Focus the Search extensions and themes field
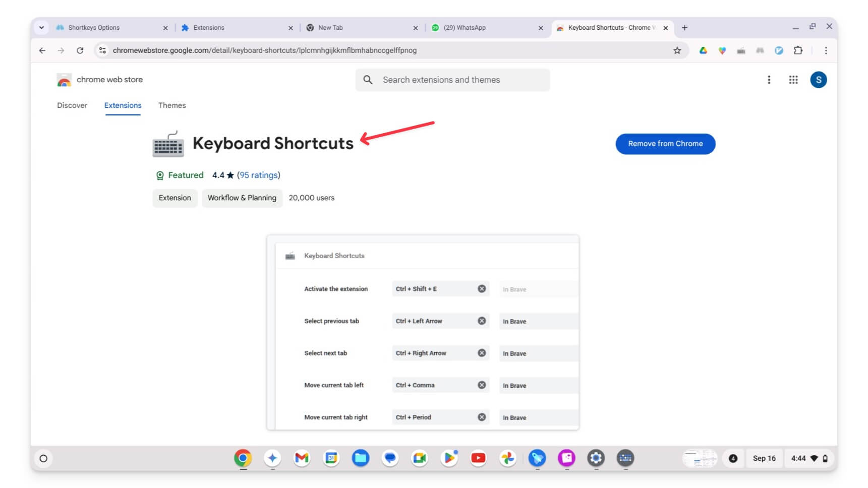The image size is (868, 488). 452,80
